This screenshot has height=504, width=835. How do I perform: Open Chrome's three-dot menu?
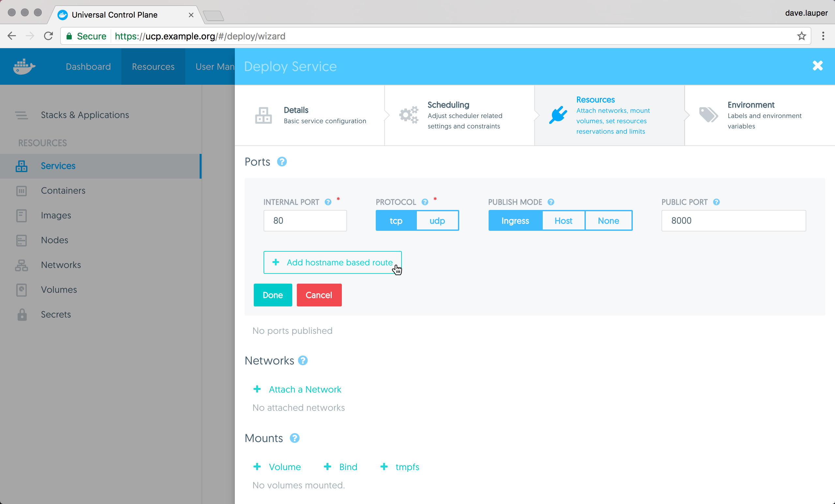823,36
